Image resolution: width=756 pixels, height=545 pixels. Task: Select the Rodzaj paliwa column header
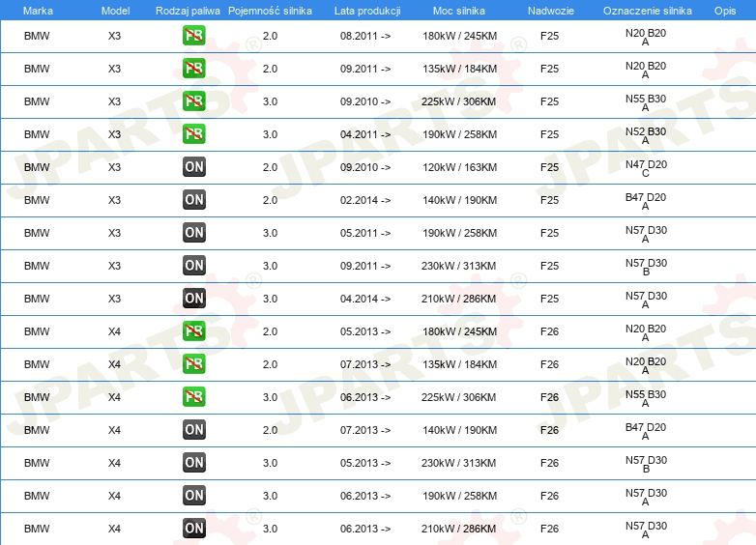(x=188, y=11)
